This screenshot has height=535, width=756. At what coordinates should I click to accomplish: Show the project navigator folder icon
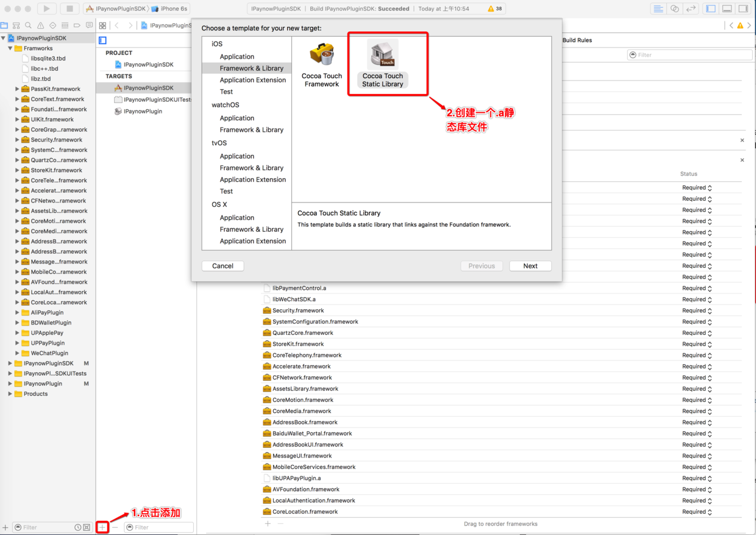point(4,26)
